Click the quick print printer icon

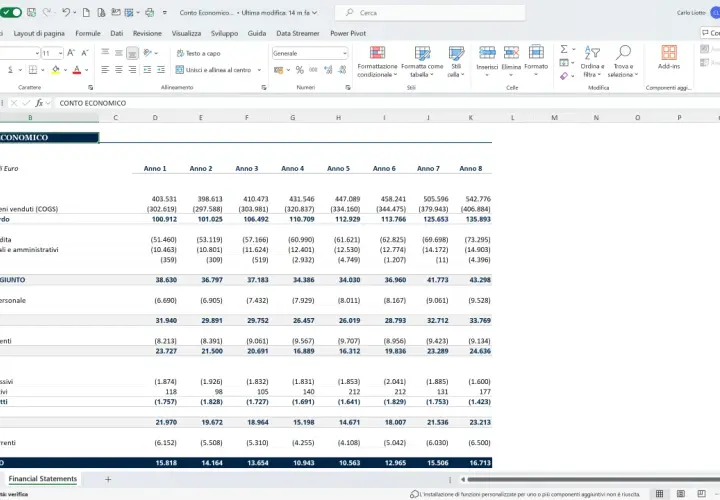coord(149,12)
